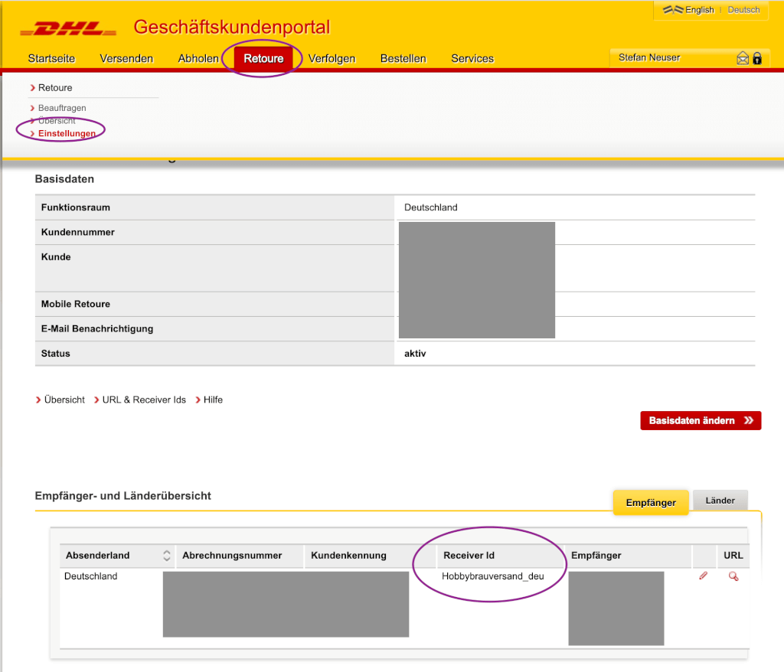Screen dimensions: 784x672
Task: Click the padlock logout icon
Action: point(757,58)
